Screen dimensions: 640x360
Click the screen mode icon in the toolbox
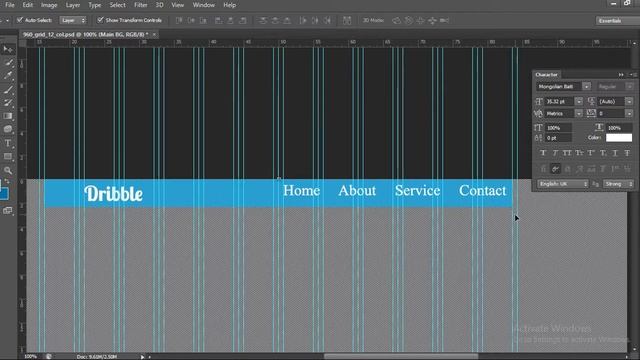point(8,211)
